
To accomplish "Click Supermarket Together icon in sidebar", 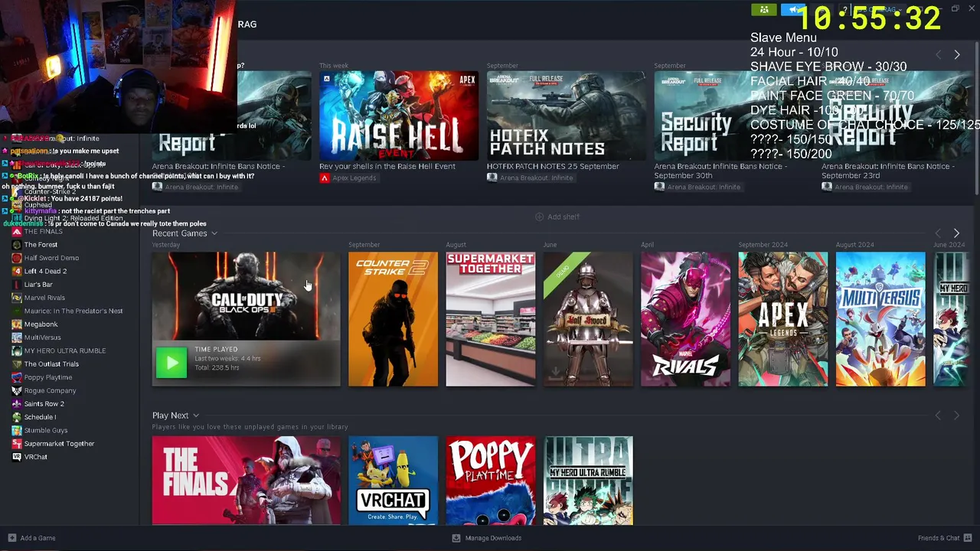I will tap(17, 444).
